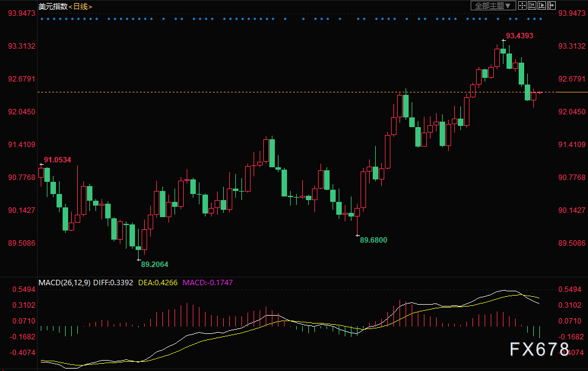
Task: Click the right axis value 93.3132
Action: [572, 46]
